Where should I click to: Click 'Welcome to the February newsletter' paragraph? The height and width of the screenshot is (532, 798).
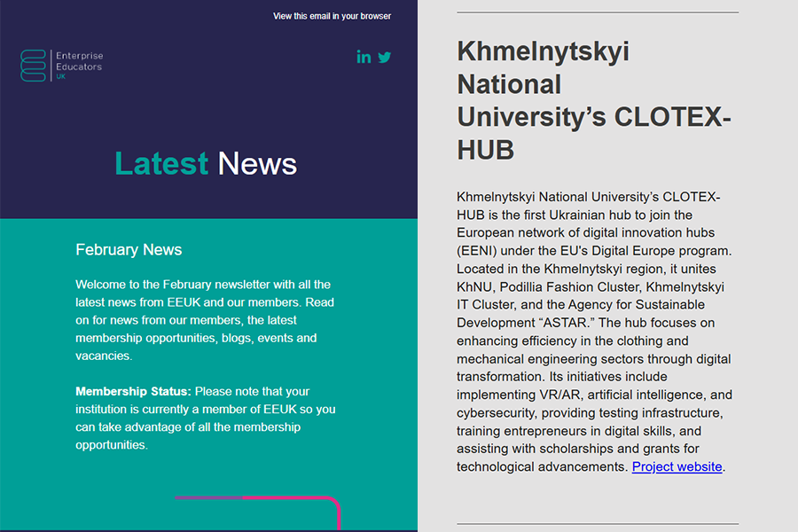pyautogui.click(x=205, y=320)
